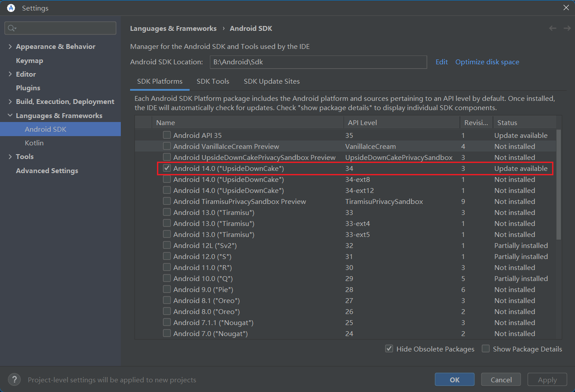Uncheck the Android 14.0 API 34 checkbox
The width and height of the screenshot is (575, 392).
coord(167,168)
